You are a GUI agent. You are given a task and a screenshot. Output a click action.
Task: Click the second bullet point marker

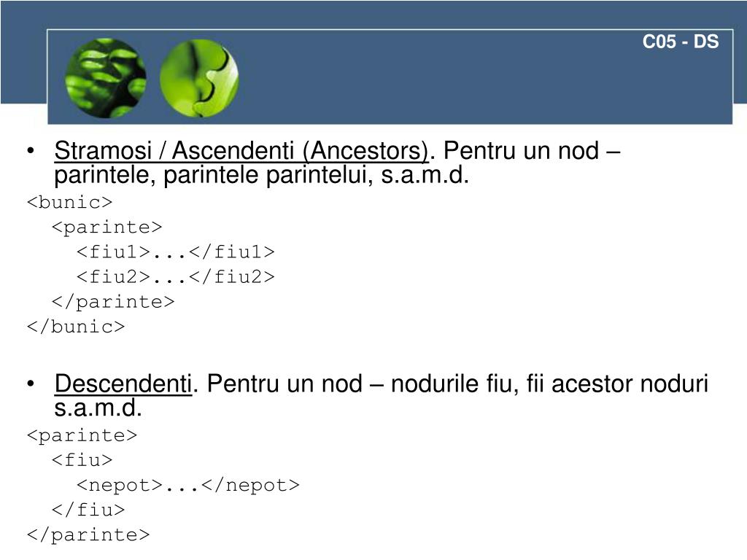click(x=31, y=384)
